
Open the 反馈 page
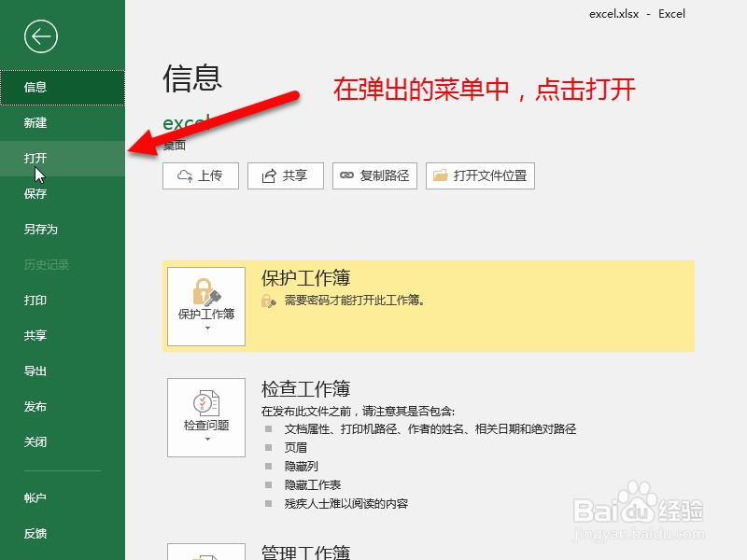coord(63,534)
